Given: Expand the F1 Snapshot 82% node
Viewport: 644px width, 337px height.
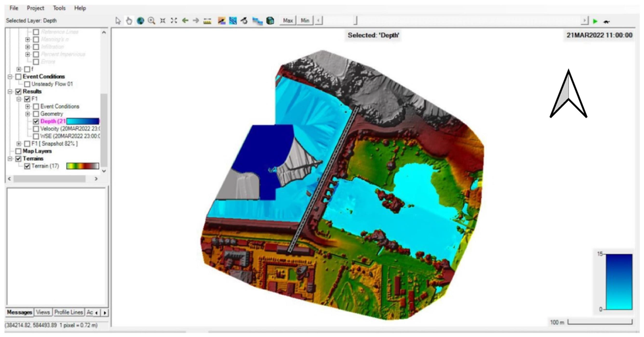Looking at the screenshot, I should 19,144.
